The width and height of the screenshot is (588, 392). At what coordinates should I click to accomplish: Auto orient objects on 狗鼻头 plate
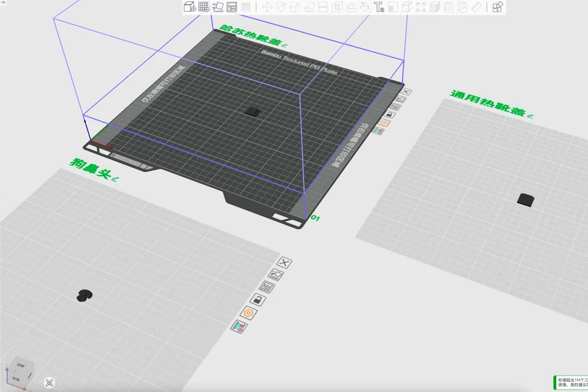click(276, 275)
